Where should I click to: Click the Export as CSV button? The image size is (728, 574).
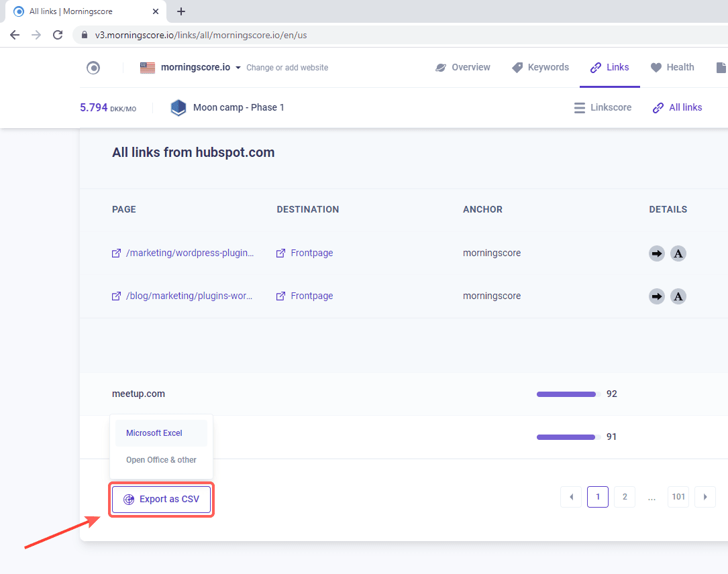pyautogui.click(x=162, y=500)
